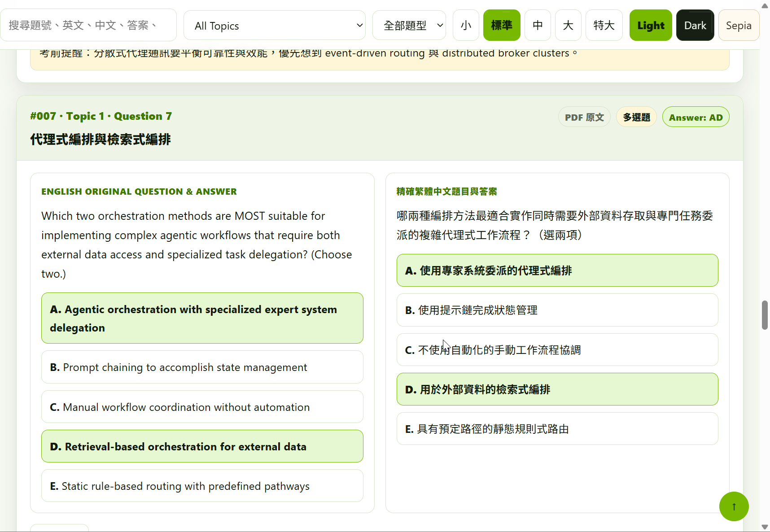Image resolution: width=770 pixels, height=532 pixels.
Task: Select English option D Retrieval-based orchestration
Action: click(x=202, y=446)
